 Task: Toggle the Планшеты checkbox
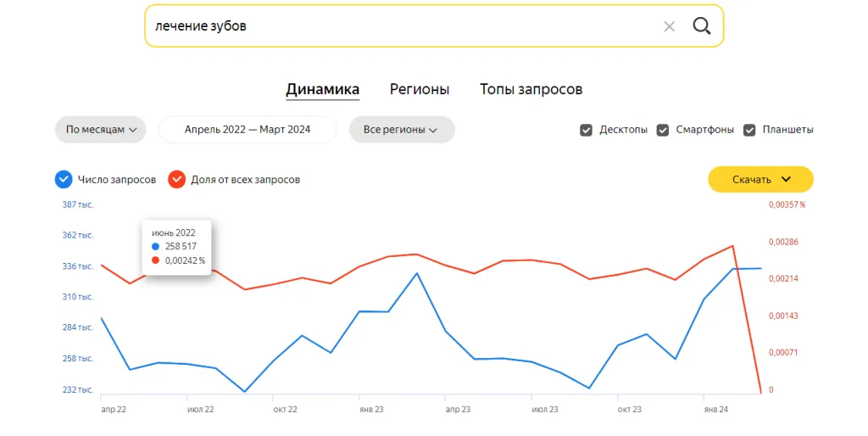click(749, 130)
